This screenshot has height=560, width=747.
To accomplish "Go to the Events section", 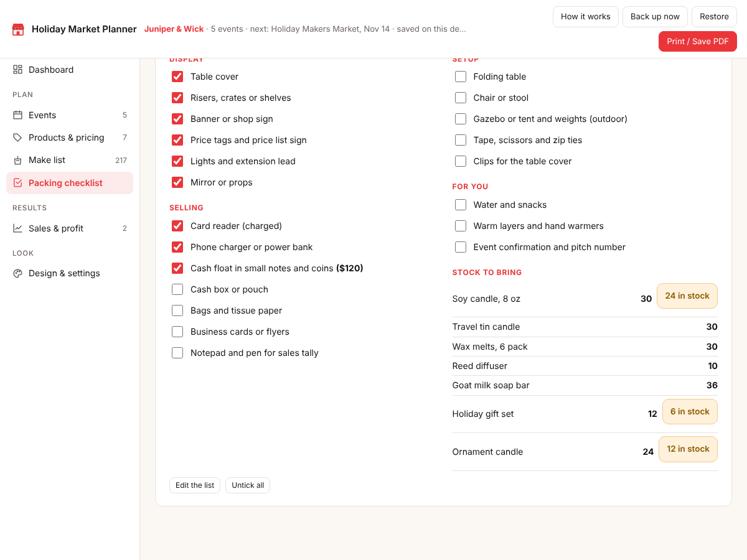I will point(70,115).
